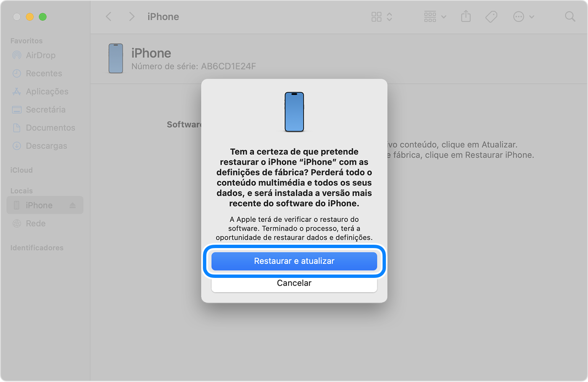Click the Recentes clock icon
The image size is (588, 382).
[17, 73]
